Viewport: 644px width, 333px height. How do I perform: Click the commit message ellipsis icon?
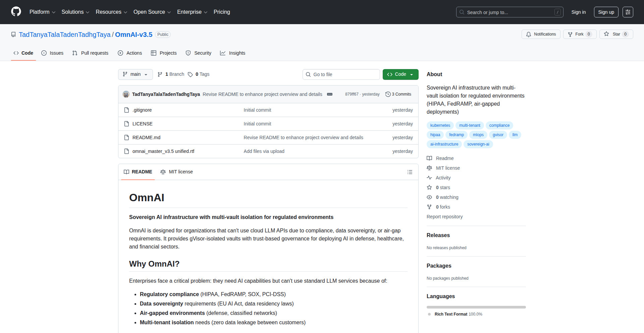click(330, 94)
